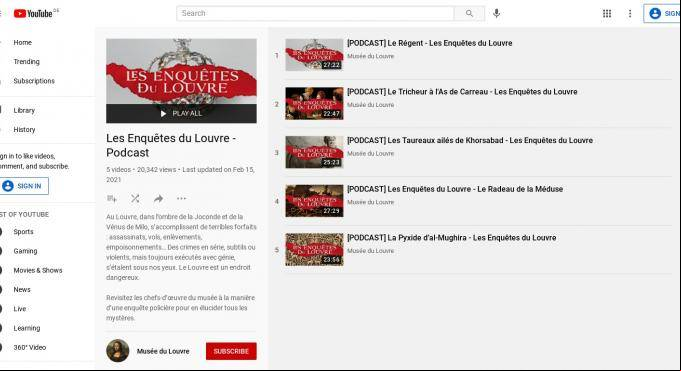Shuffle the playlist
681x371 pixels.
[135, 199]
